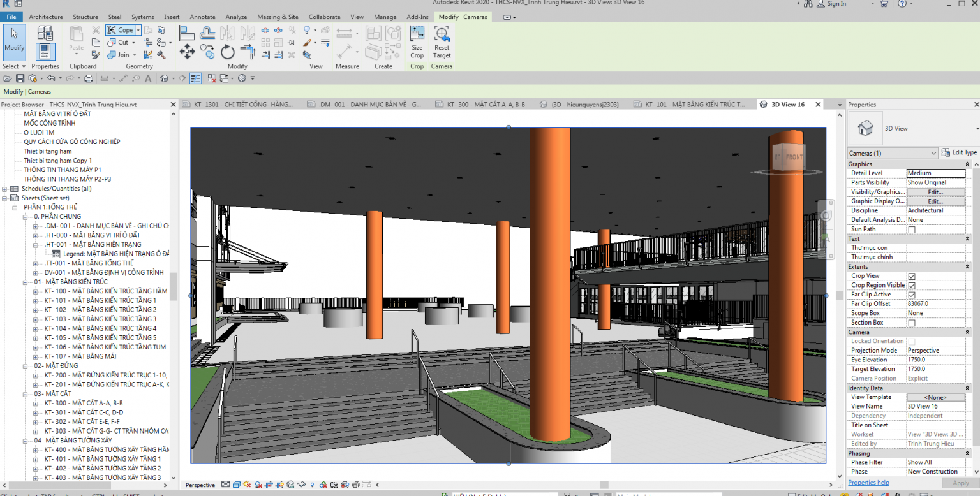Change Detail Level from the Medium dropdown
The width and height of the screenshot is (980, 496).
coord(936,173)
